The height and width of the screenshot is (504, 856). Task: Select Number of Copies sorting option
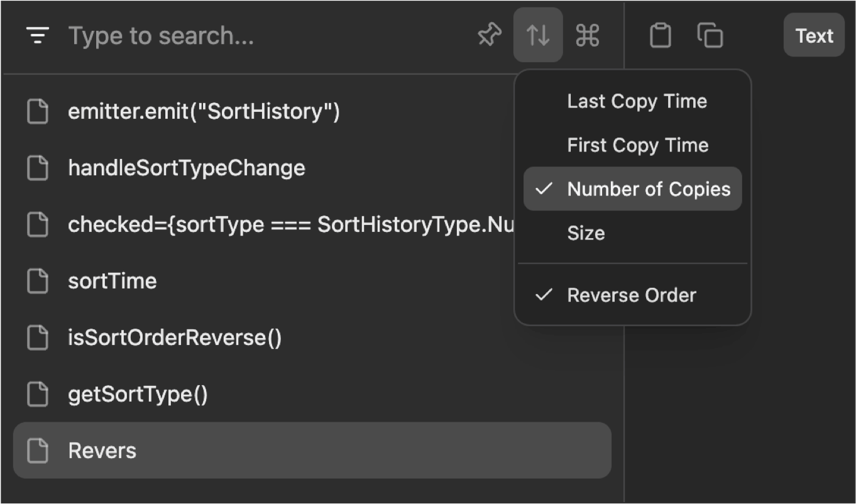point(632,189)
